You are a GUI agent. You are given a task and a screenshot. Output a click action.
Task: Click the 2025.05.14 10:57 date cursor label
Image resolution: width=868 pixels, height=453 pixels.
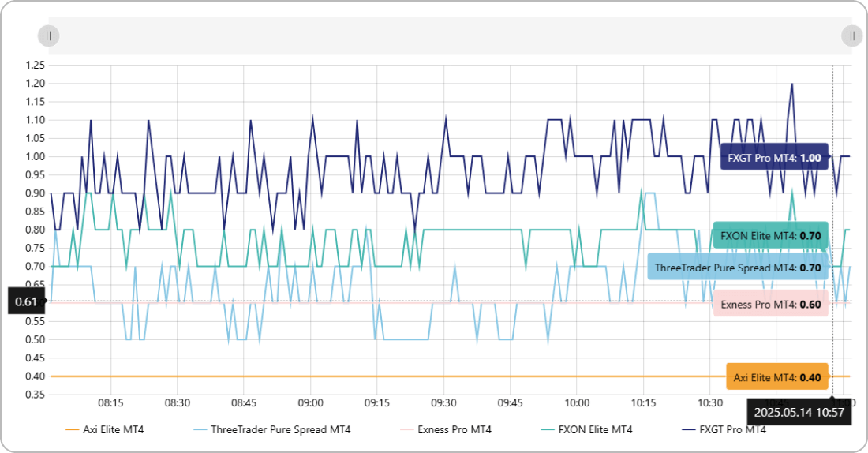point(799,412)
